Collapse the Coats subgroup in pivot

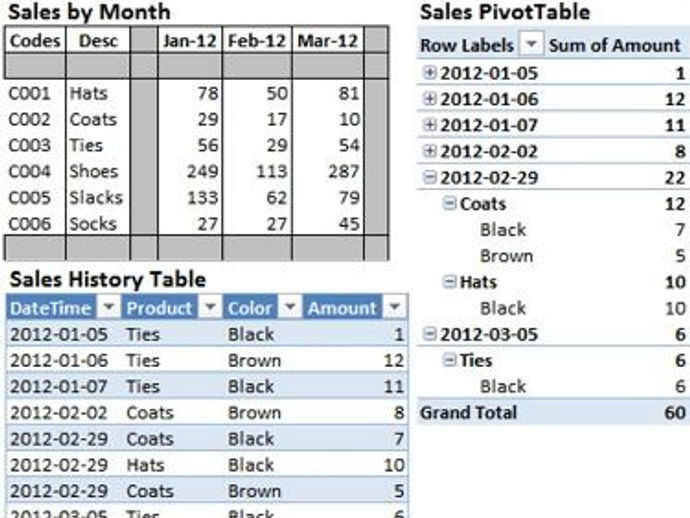tap(449, 203)
